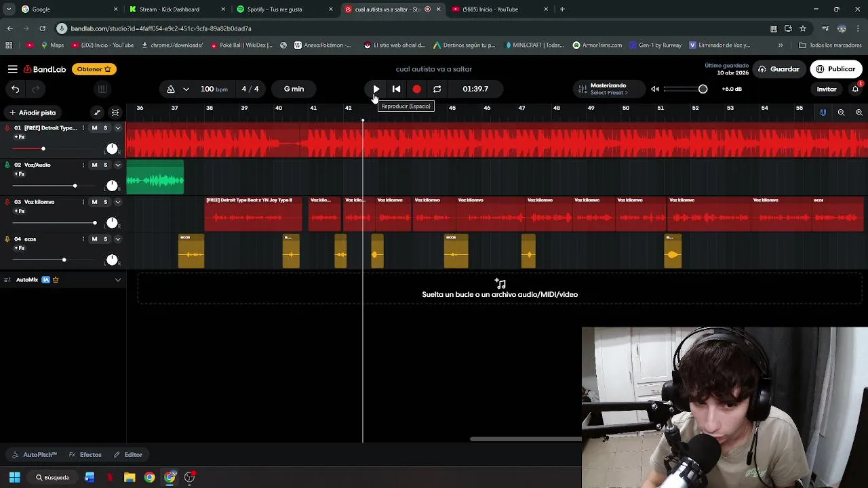Adjust the master volume slider knob
This screenshot has width=868, height=488.
(x=703, y=89)
